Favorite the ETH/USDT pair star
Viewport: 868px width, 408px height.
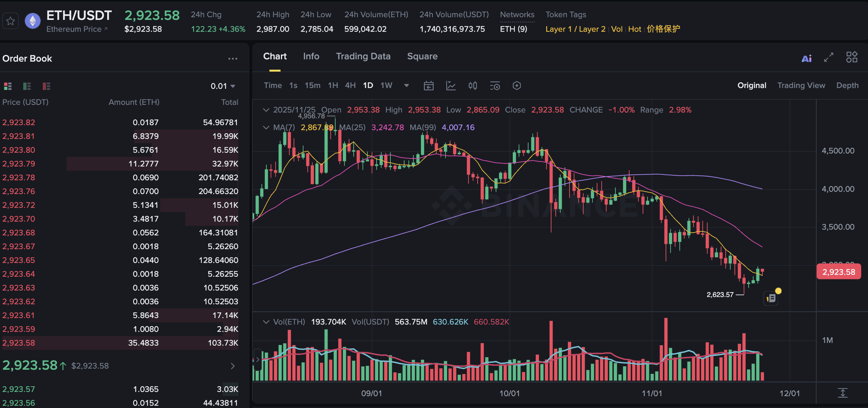10,21
